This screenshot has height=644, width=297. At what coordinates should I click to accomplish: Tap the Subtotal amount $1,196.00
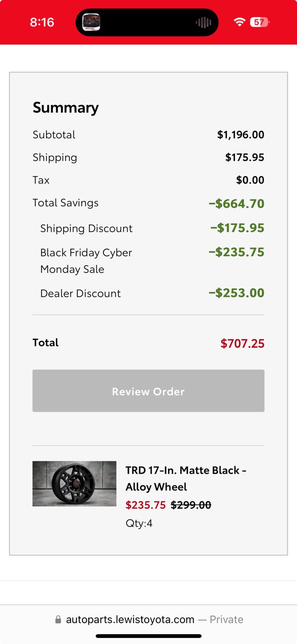click(241, 135)
